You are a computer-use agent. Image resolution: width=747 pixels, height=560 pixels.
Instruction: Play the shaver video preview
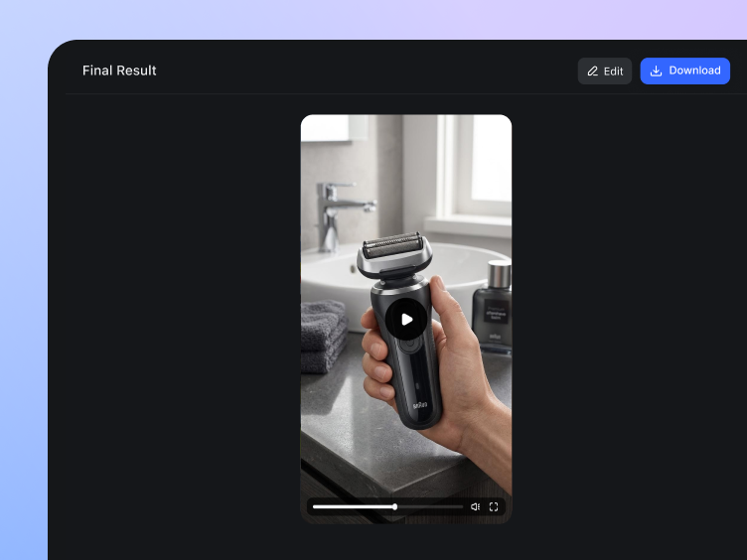[406, 319]
